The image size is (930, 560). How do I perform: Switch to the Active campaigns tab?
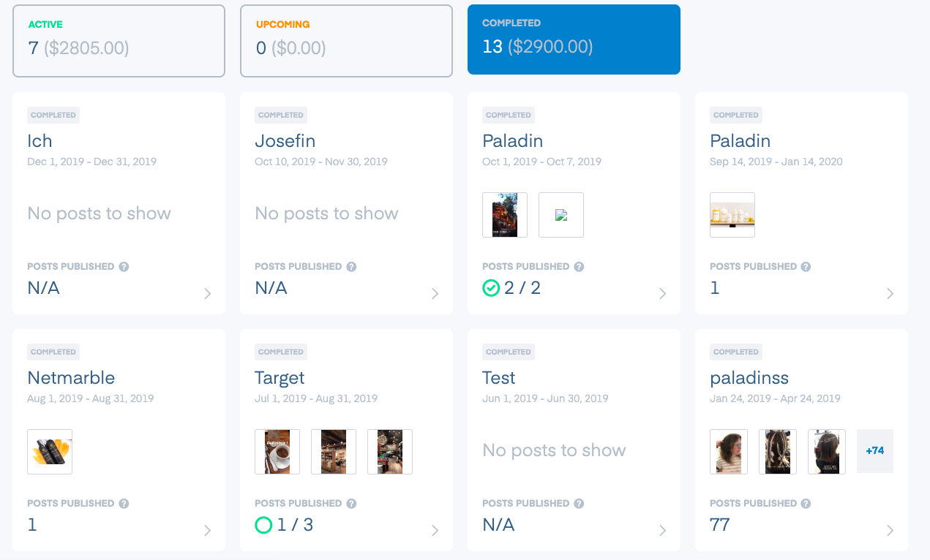point(119,41)
